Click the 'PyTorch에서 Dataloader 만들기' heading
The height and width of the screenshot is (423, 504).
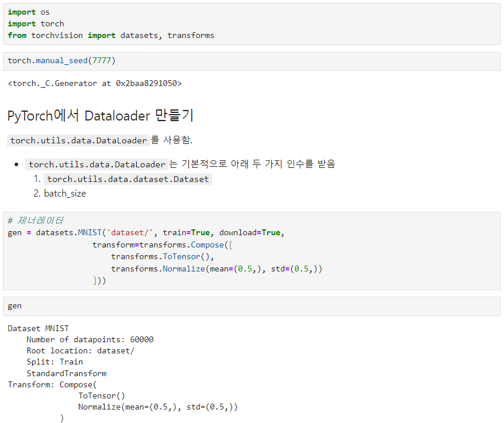pyautogui.click(x=101, y=115)
